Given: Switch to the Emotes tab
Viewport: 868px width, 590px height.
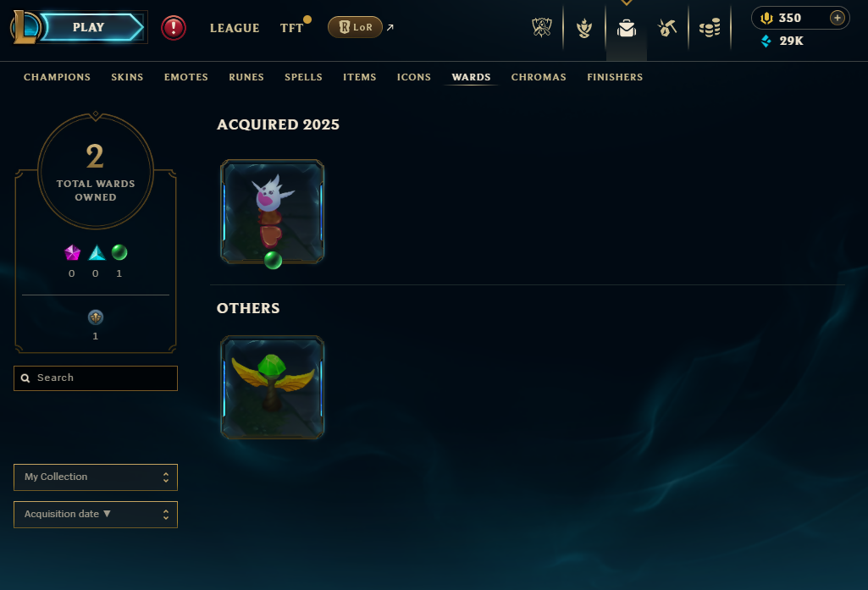Looking at the screenshot, I should click(x=186, y=77).
